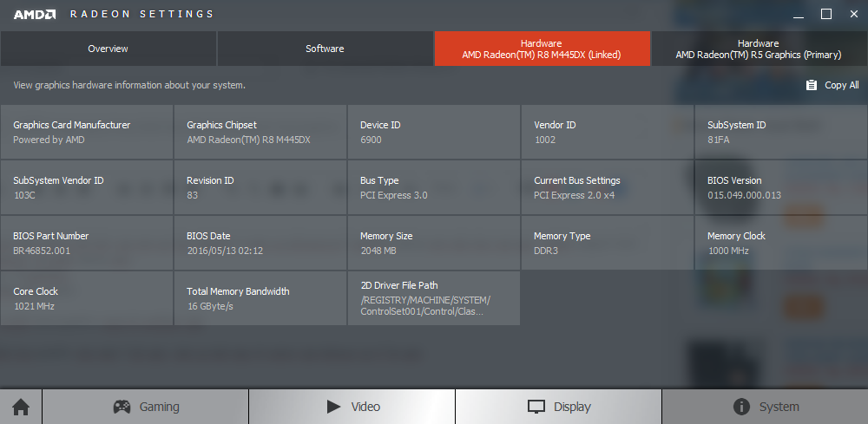Click the RADEON SETTINGS title text
The image size is (868, 424).
coord(141,15)
